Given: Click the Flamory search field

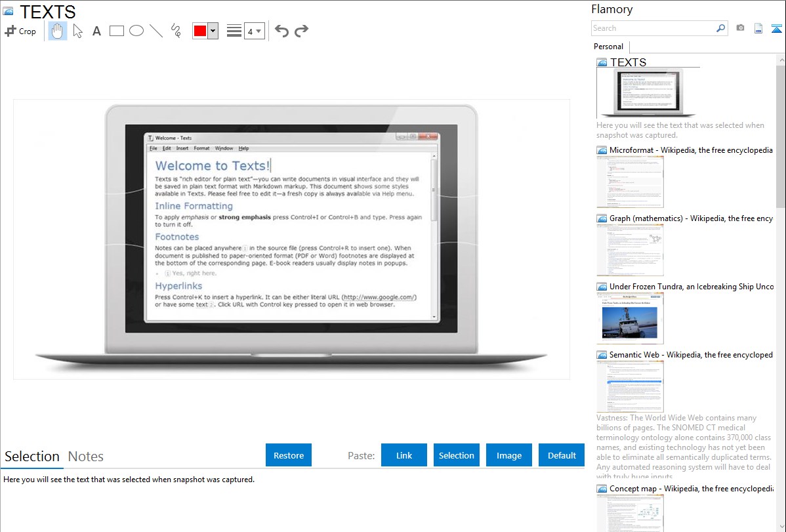Looking at the screenshot, I should tap(653, 28).
